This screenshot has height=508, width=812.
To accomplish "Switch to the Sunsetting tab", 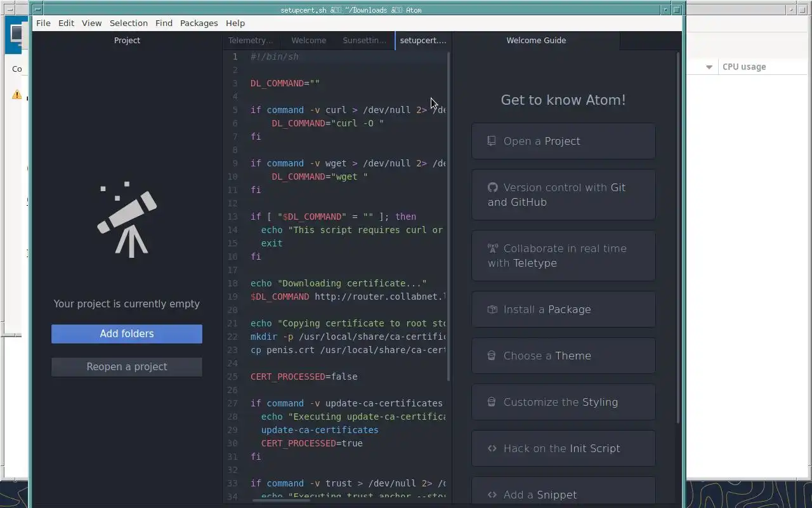I will [x=365, y=40].
